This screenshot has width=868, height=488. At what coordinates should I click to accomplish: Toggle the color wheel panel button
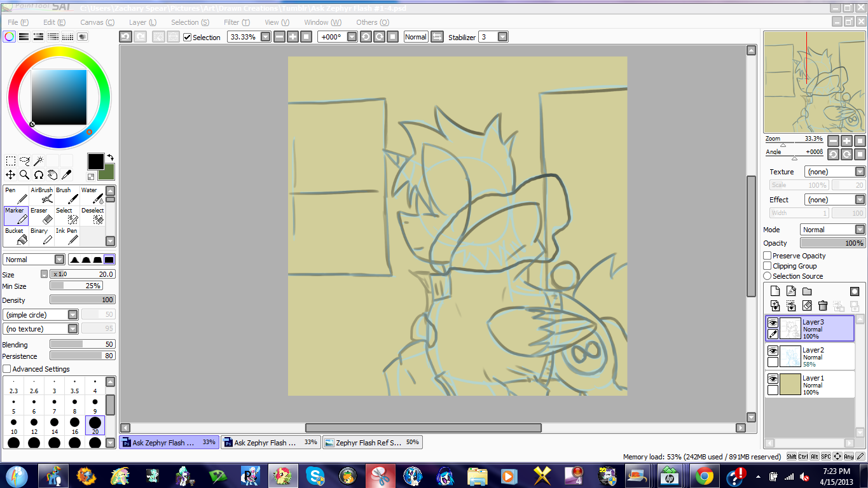point(9,37)
